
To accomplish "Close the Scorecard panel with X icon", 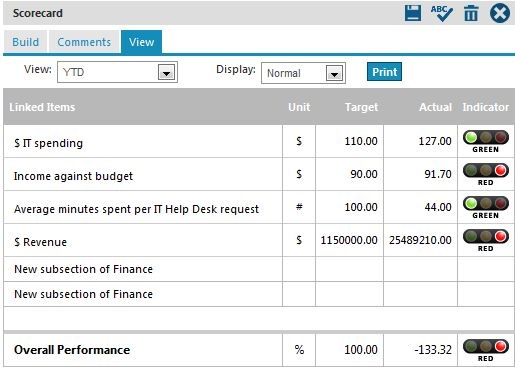I will pos(500,13).
